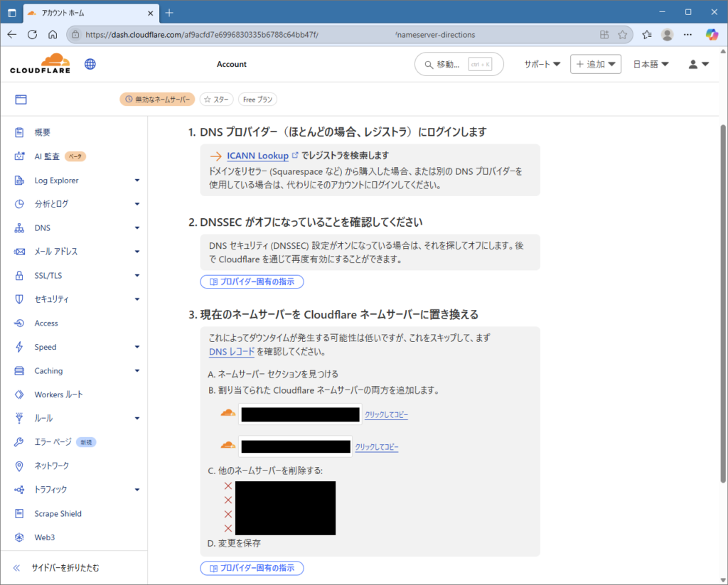Expand the Speed submenu arrow
Screen dimensions: 728x585
tap(137, 347)
